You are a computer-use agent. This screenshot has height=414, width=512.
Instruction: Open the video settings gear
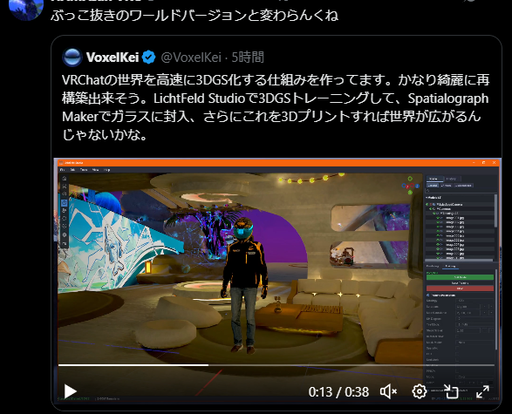pos(419,391)
